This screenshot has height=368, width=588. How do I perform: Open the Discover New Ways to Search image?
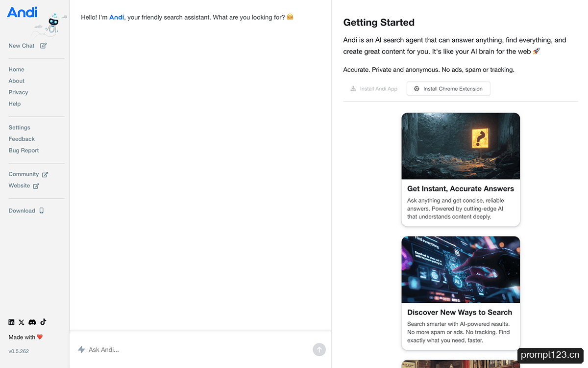[x=461, y=270]
